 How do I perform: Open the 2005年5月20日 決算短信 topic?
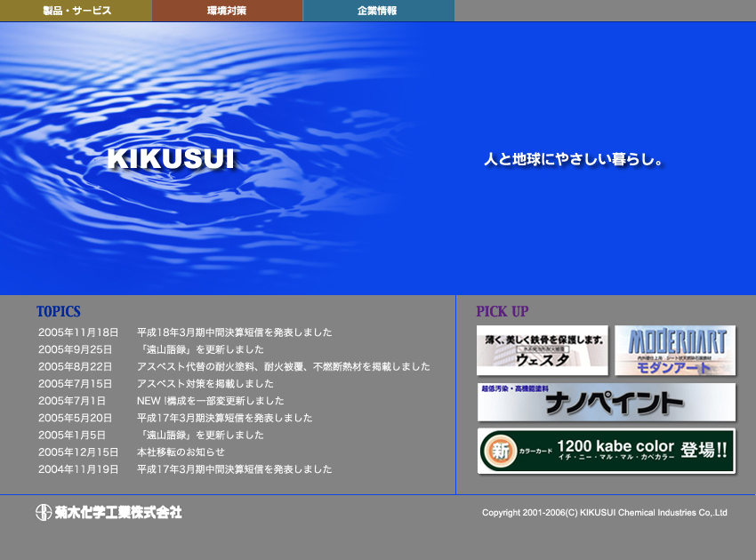224,418
